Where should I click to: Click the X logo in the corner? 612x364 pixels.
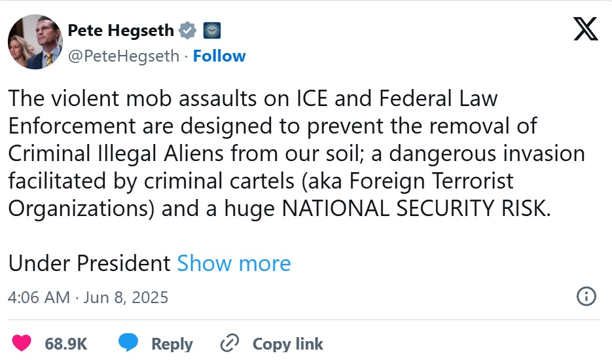[585, 29]
